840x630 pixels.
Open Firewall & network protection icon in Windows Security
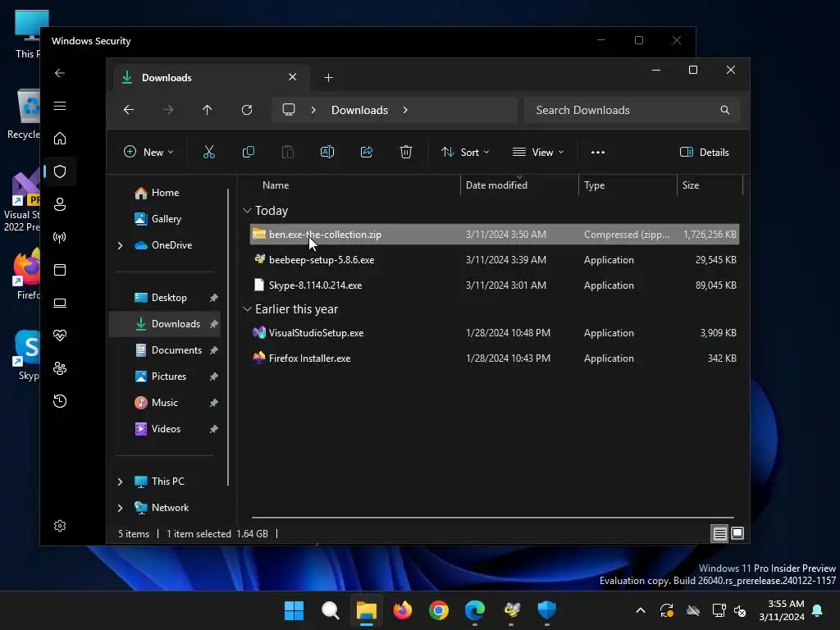tap(60, 237)
